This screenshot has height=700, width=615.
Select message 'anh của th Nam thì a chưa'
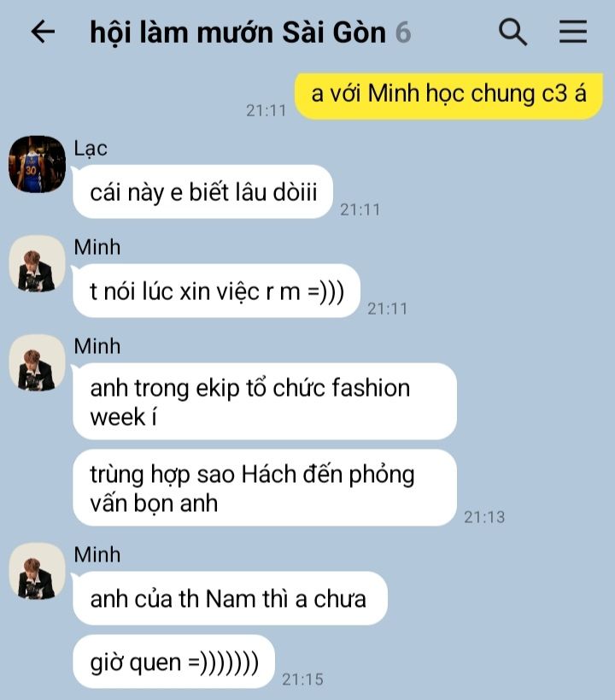[x=231, y=598]
